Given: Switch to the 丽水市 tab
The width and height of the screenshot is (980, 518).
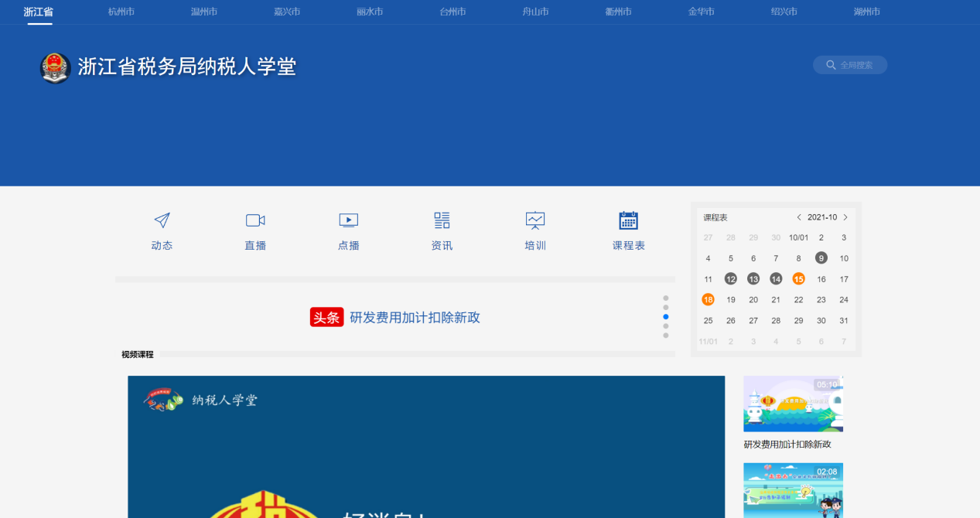Looking at the screenshot, I should click(370, 12).
